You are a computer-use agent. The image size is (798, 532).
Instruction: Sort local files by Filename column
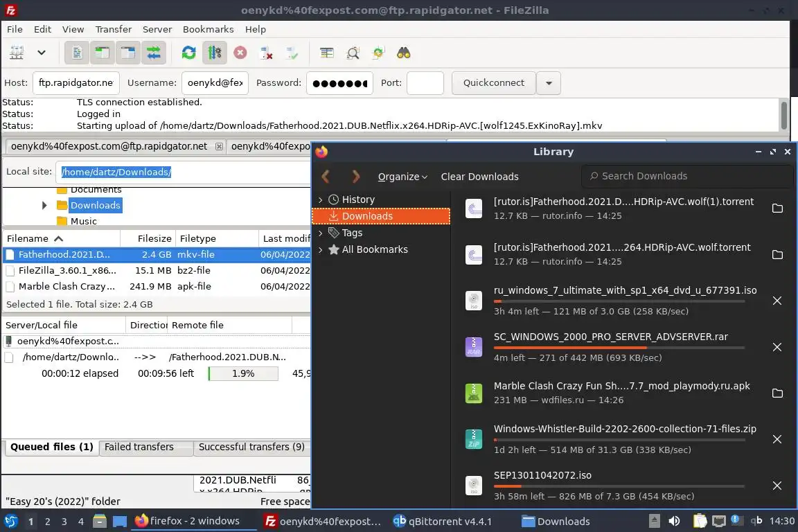61,238
